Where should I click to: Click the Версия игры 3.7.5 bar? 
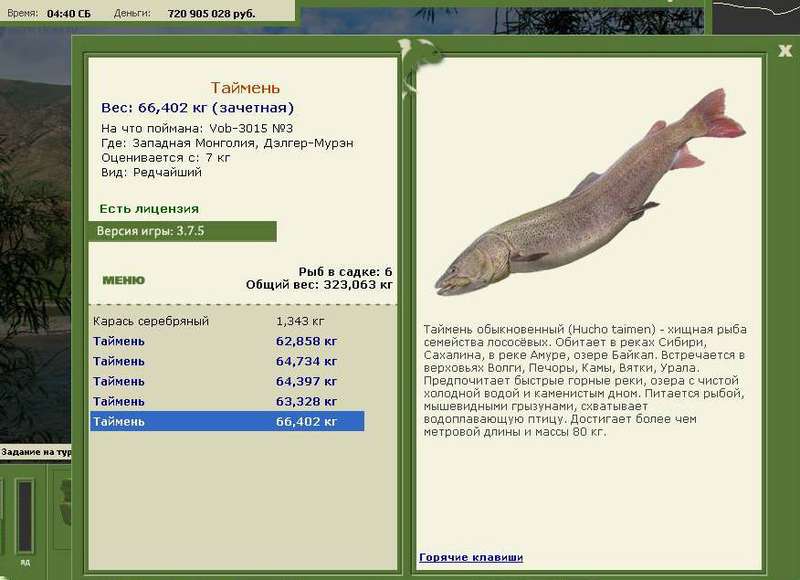pyautogui.click(x=183, y=231)
